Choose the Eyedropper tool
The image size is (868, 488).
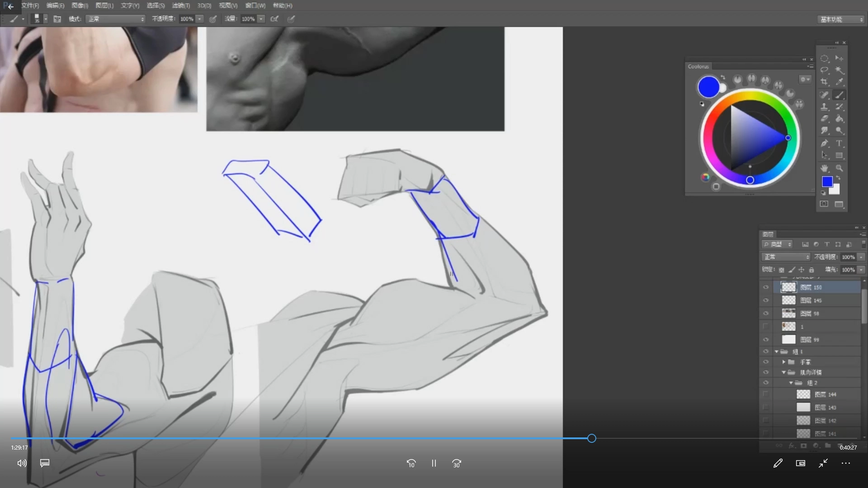pos(839,82)
